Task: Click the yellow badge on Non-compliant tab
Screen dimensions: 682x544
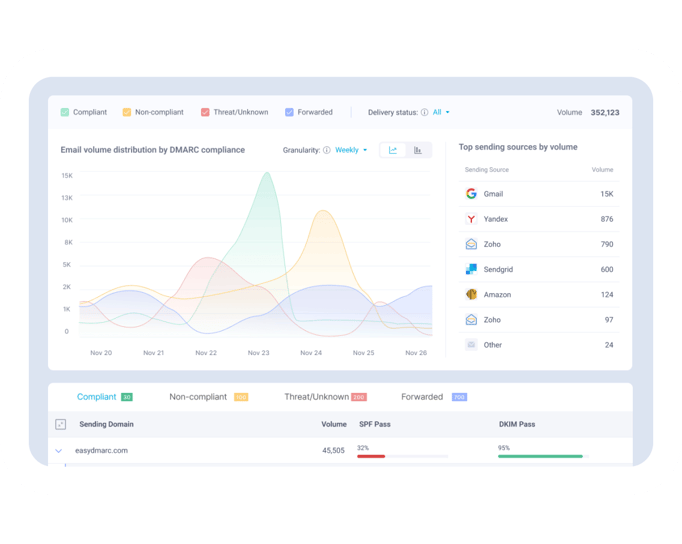Action: pos(241,397)
